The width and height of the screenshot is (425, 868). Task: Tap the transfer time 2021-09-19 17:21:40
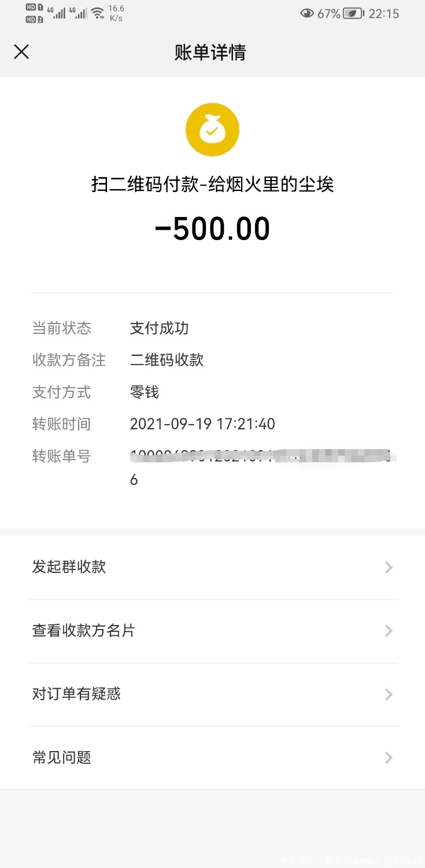tap(202, 424)
